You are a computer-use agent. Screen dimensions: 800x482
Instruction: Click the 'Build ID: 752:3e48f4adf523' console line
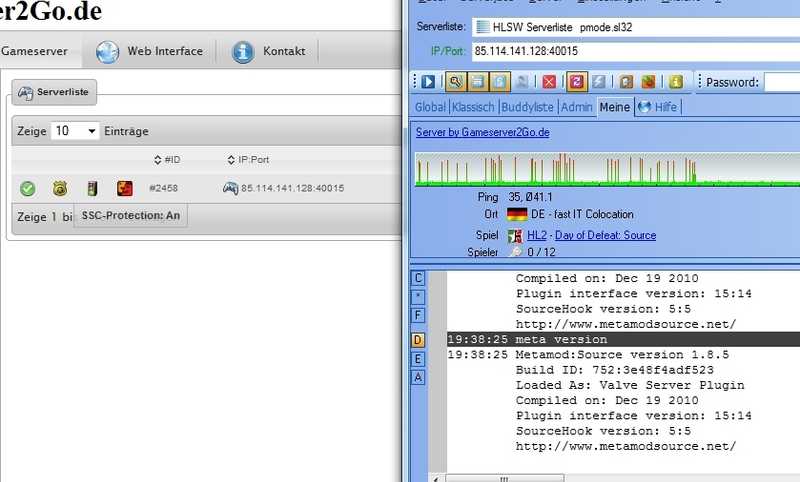615,370
